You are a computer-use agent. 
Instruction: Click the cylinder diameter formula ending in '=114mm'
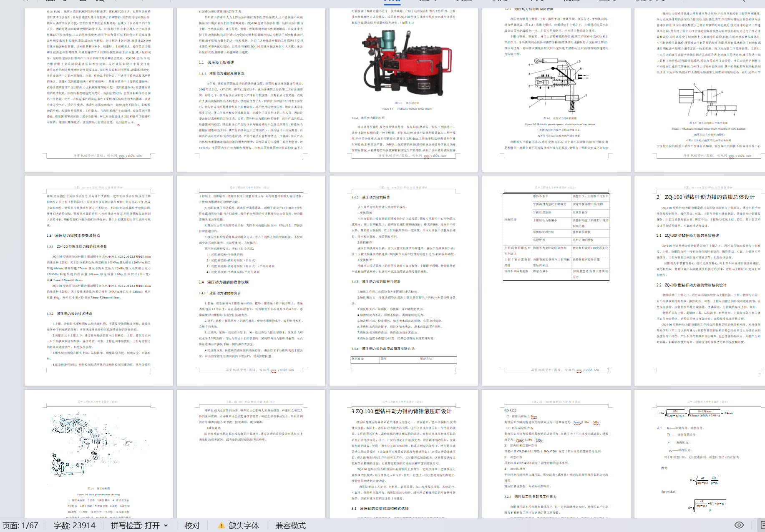[x=695, y=413]
